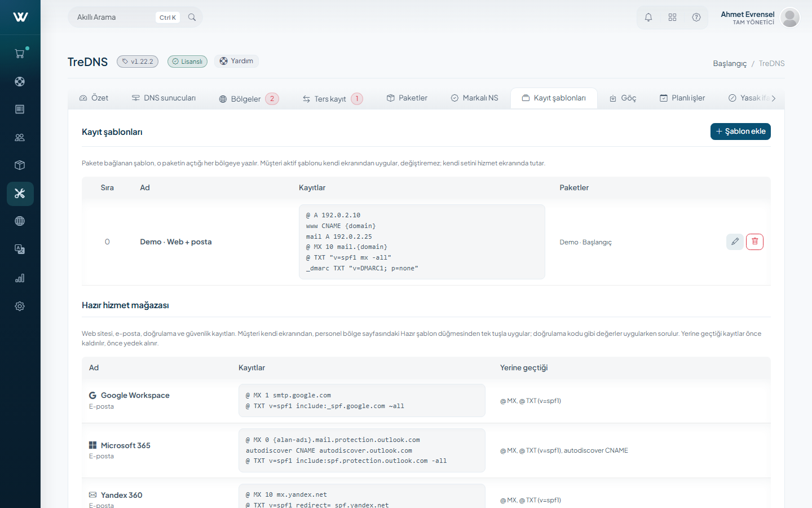Click the W logo in sidebar
This screenshot has height=508, width=812.
[x=20, y=17]
